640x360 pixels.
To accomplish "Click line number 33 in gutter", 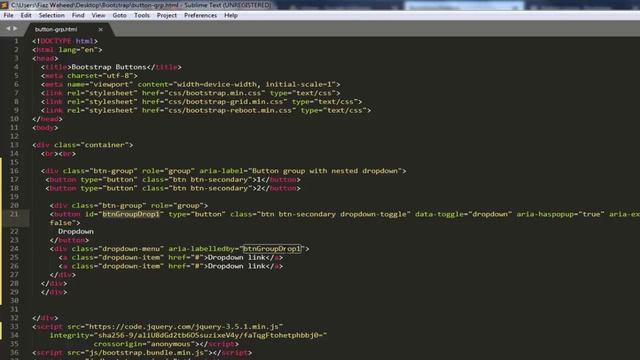I will (14, 327).
